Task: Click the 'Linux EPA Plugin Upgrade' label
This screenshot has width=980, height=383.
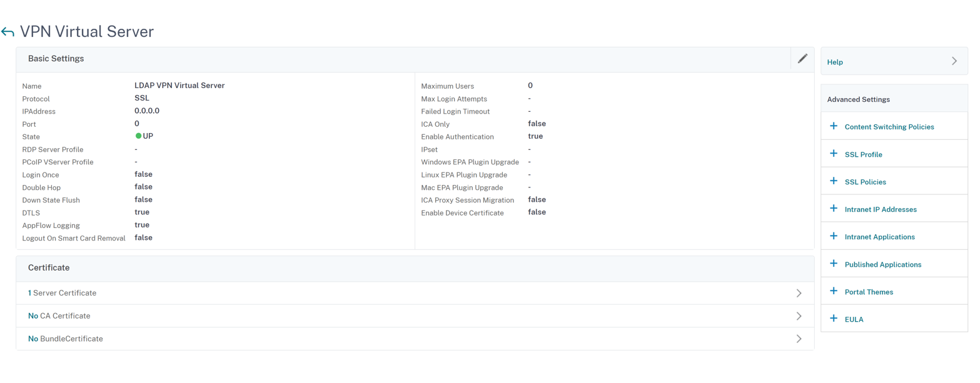Action: click(x=464, y=175)
